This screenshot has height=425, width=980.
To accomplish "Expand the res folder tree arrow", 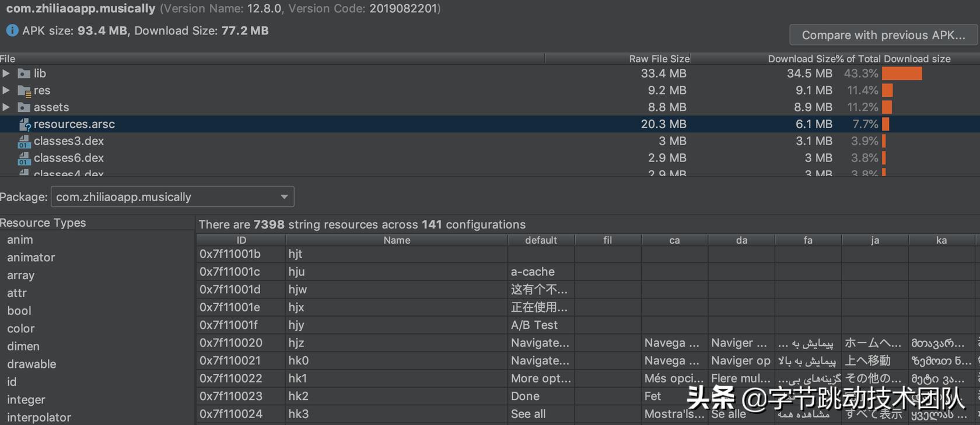I will 6,90.
